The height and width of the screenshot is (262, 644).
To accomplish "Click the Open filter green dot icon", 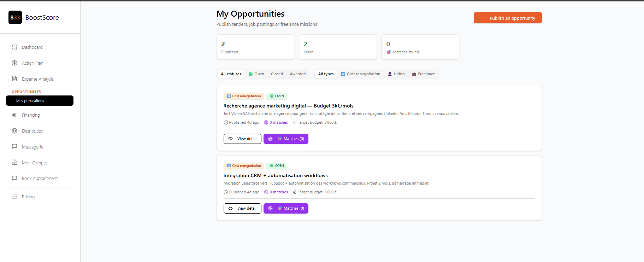I will 251,74.
